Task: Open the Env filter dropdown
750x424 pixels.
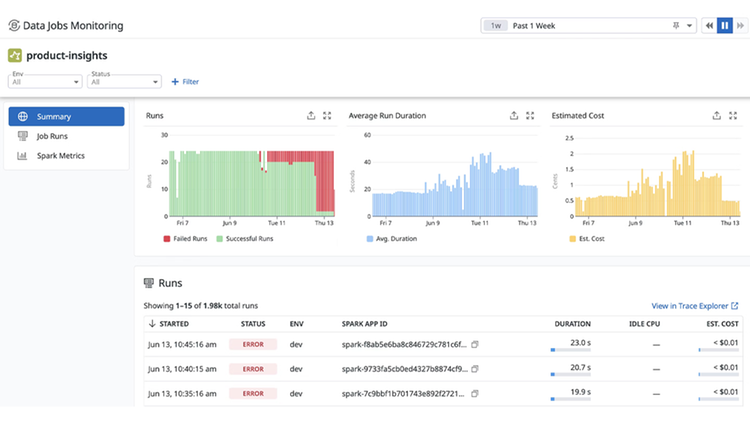Action: pyautogui.click(x=45, y=81)
